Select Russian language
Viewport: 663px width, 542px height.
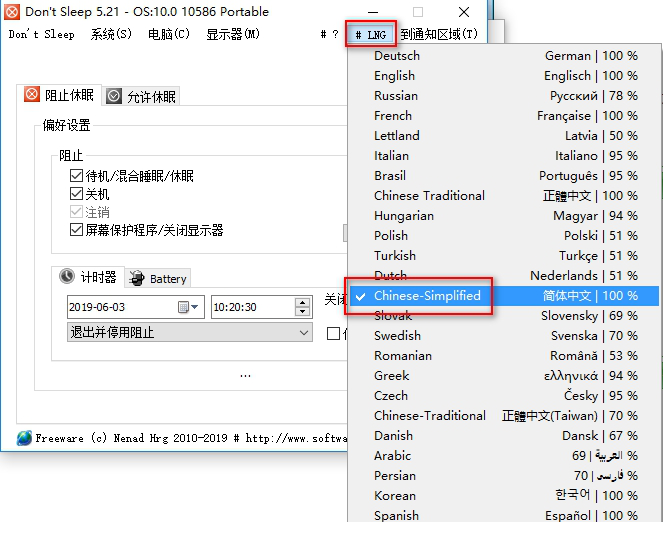click(506, 96)
